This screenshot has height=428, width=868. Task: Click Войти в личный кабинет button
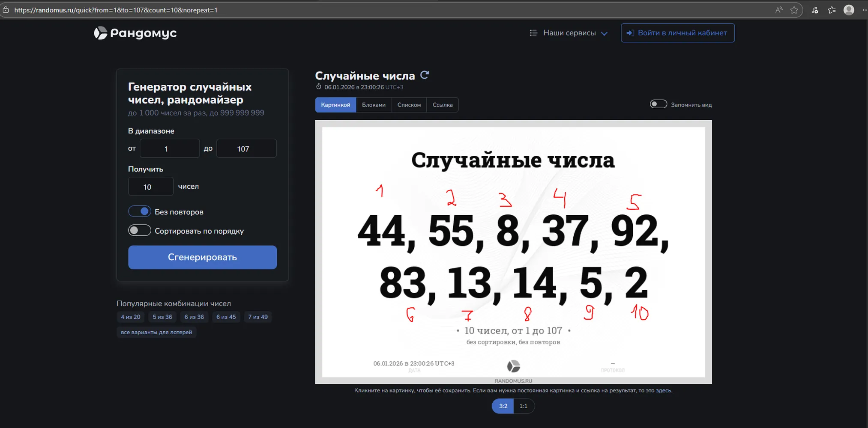[x=678, y=33]
